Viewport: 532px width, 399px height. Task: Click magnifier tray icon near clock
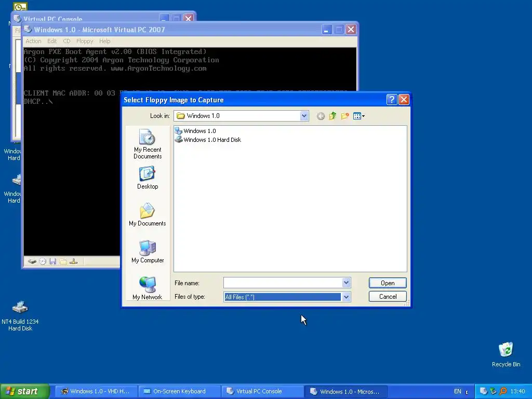[x=503, y=391]
